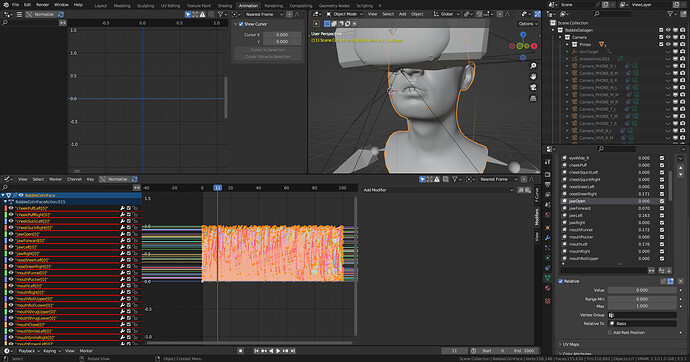Screen dimensions: 690x362
Task: Open the Particles properties tab
Action: click(x=547, y=248)
